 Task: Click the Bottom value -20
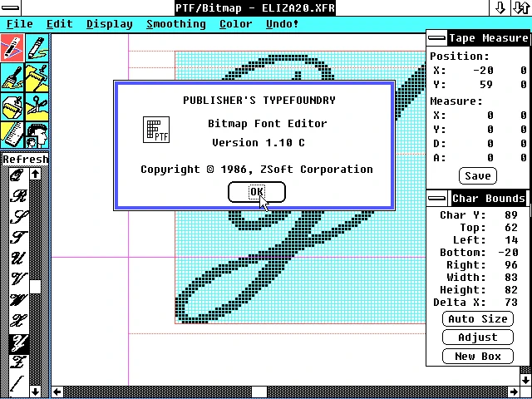point(508,253)
